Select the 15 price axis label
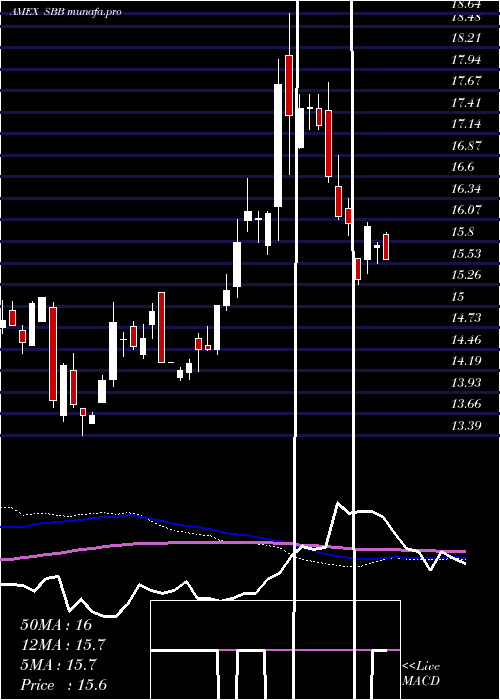This screenshot has height=700, width=500. pos(458,297)
